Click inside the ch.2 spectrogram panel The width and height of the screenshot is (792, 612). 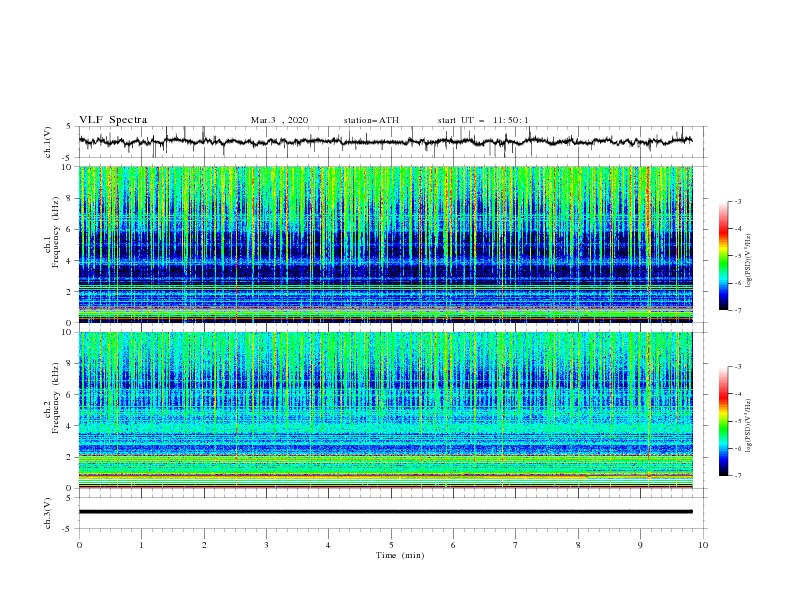pyautogui.click(x=386, y=410)
